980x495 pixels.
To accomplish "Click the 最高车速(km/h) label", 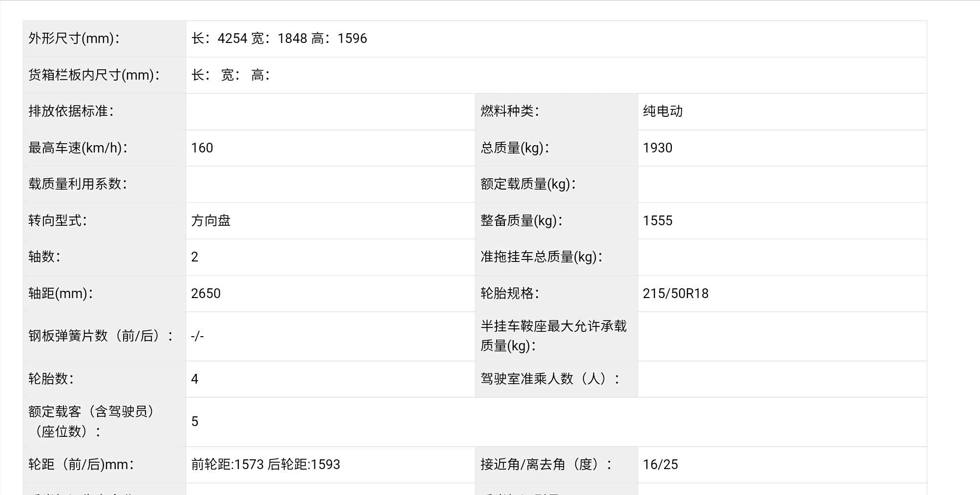I will (78, 148).
